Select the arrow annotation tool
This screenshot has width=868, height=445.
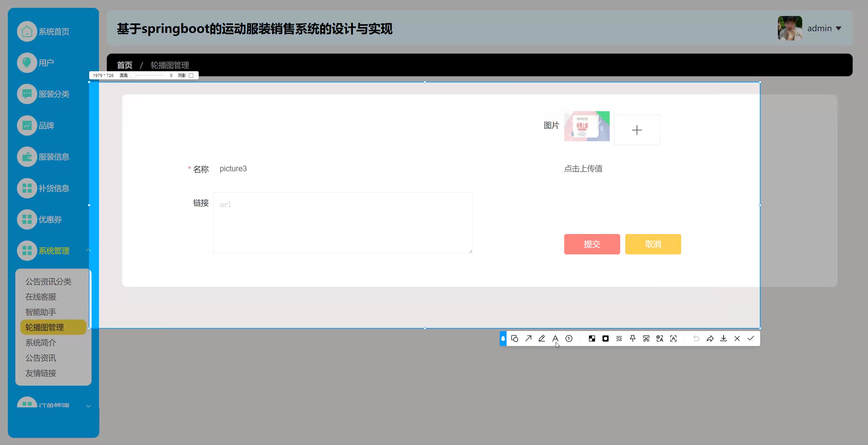[x=528, y=338]
